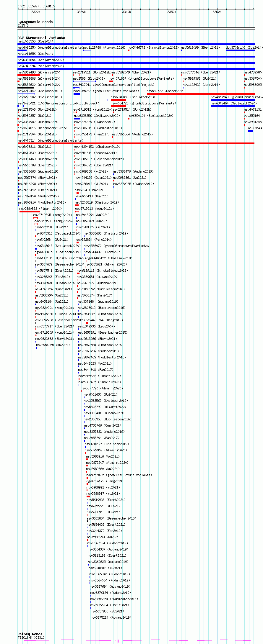The image size is (263, 644).
Task: Click nsv3538688 (Chaisson2019) label
Action: coord(106,233)
